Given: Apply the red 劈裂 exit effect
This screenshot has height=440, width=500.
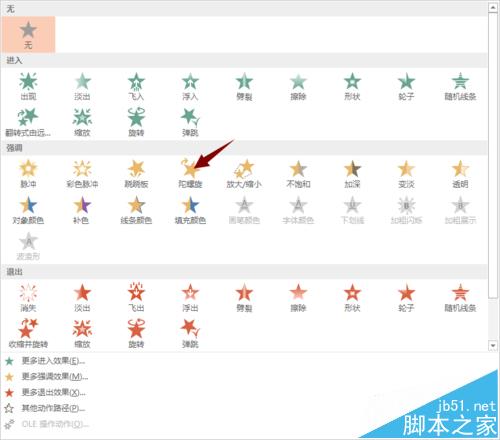Looking at the screenshot, I should pos(244,298).
